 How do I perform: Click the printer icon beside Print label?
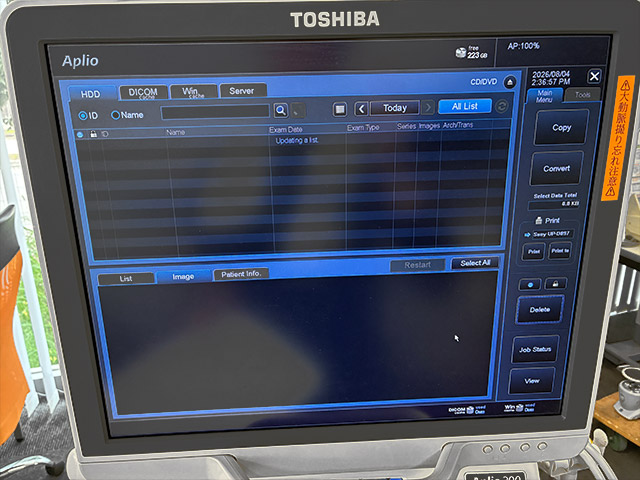tap(539, 220)
